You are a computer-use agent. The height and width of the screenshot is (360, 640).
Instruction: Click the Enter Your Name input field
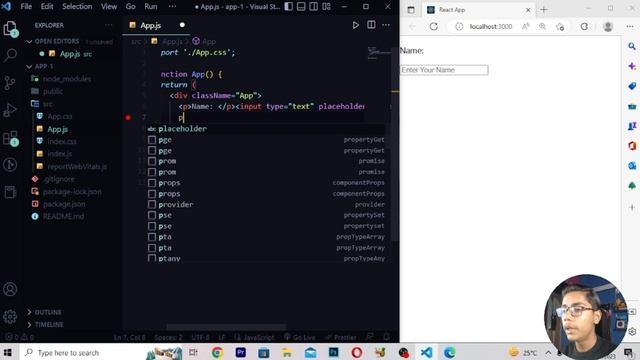pos(444,70)
